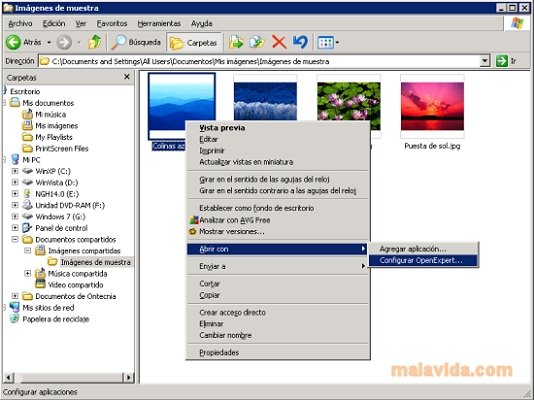Open the Edición menu
The image size is (534, 400).
pyautogui.click(x=54, y=23)
